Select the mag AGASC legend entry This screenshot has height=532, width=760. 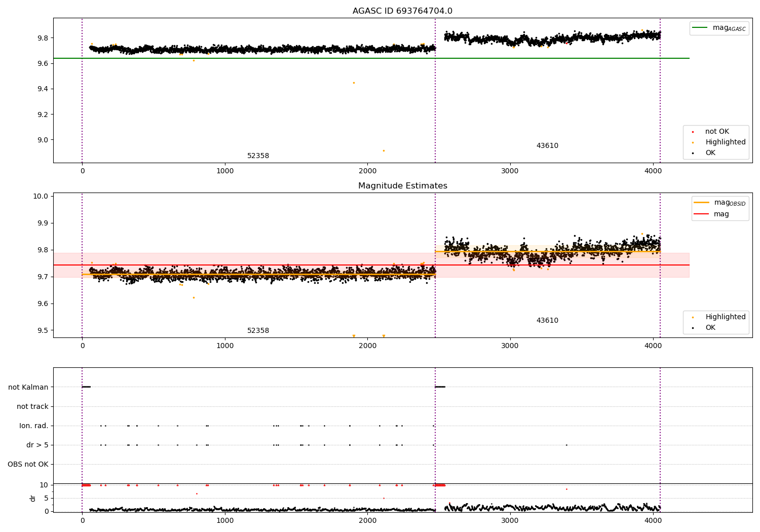click(719, 28)
